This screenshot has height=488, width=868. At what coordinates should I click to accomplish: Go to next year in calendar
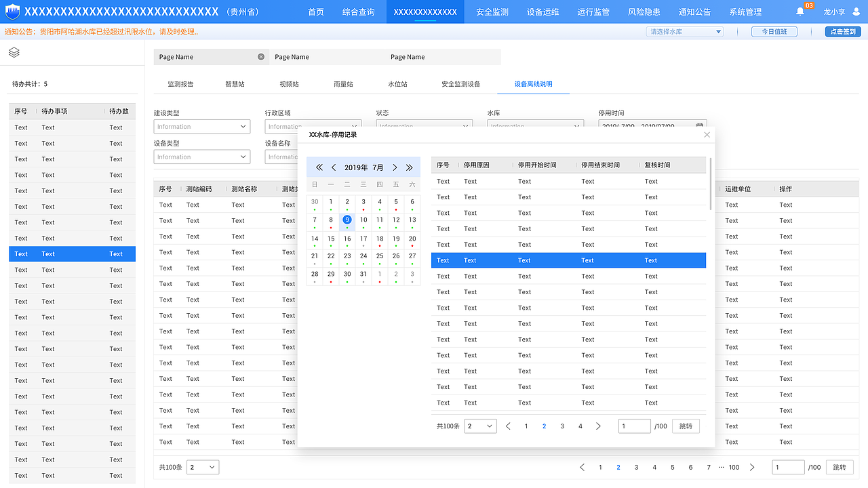[x=410, y=167]
